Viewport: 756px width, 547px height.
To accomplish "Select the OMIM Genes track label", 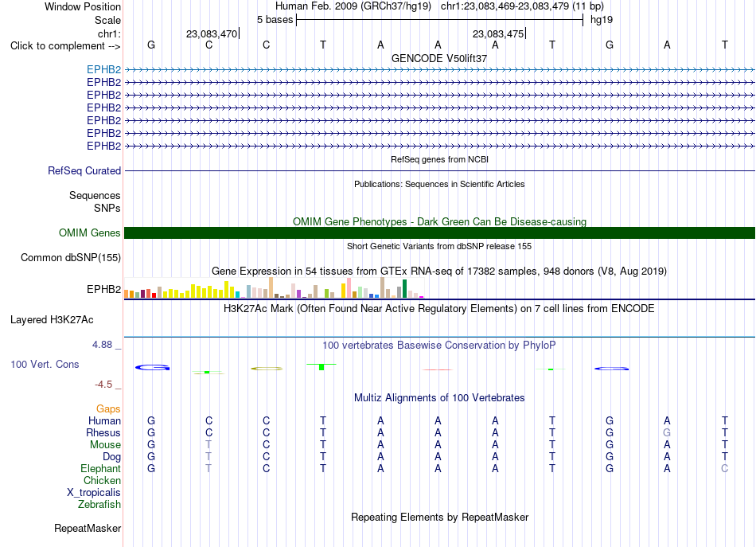I will [90, 233].
